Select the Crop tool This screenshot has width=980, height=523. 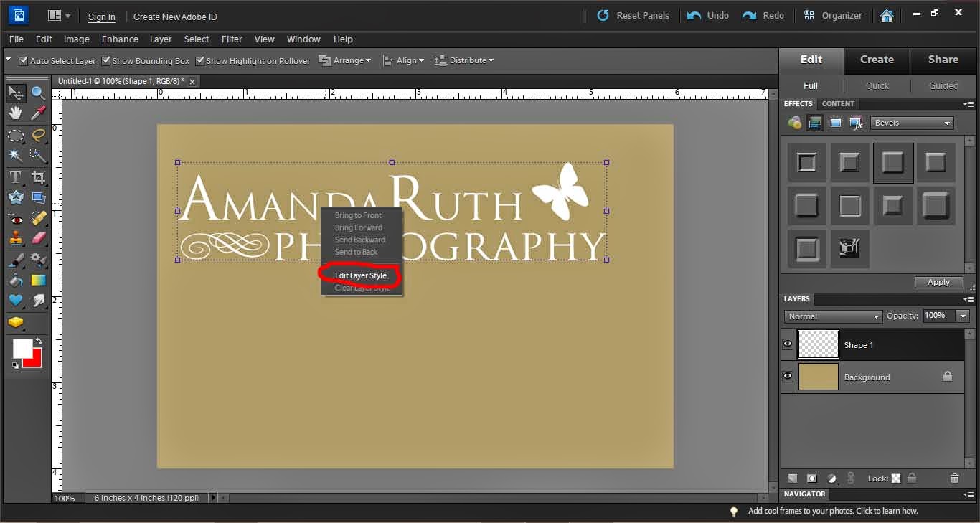pos(39,177)
